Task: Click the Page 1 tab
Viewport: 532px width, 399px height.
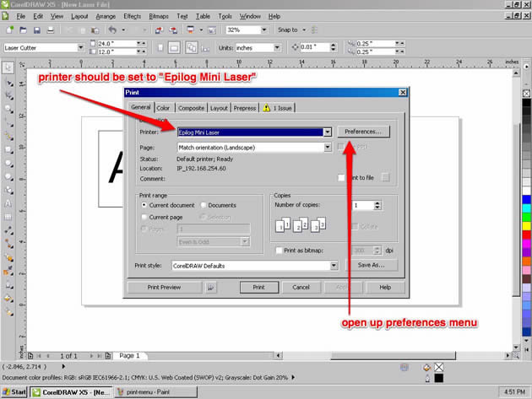Action: [x=129, y=356]
